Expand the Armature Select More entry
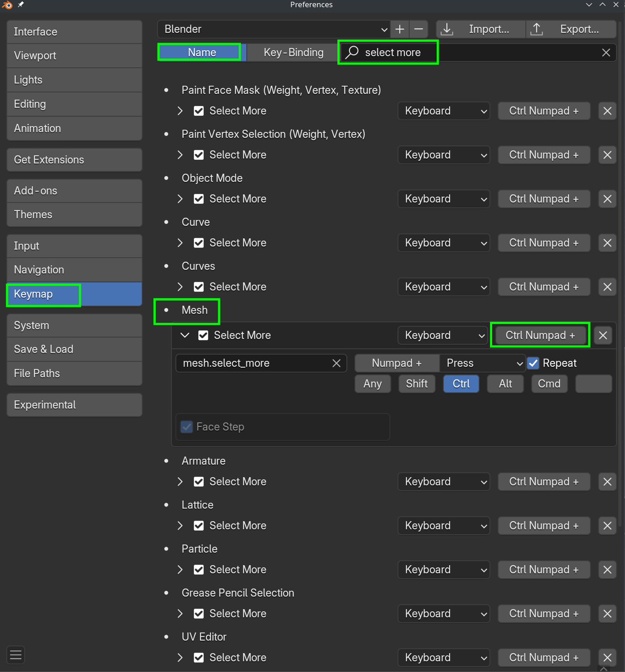 [x=180, y=482]
